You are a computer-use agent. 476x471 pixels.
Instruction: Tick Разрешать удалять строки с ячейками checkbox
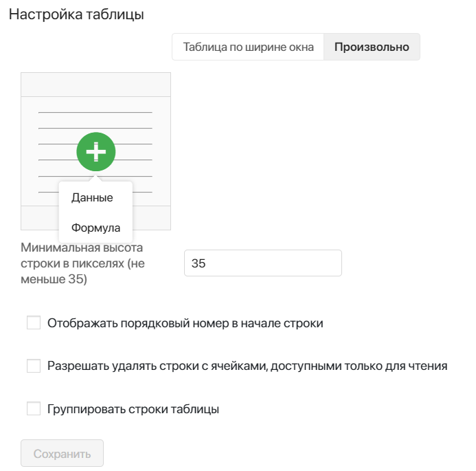tap(34, 366)
